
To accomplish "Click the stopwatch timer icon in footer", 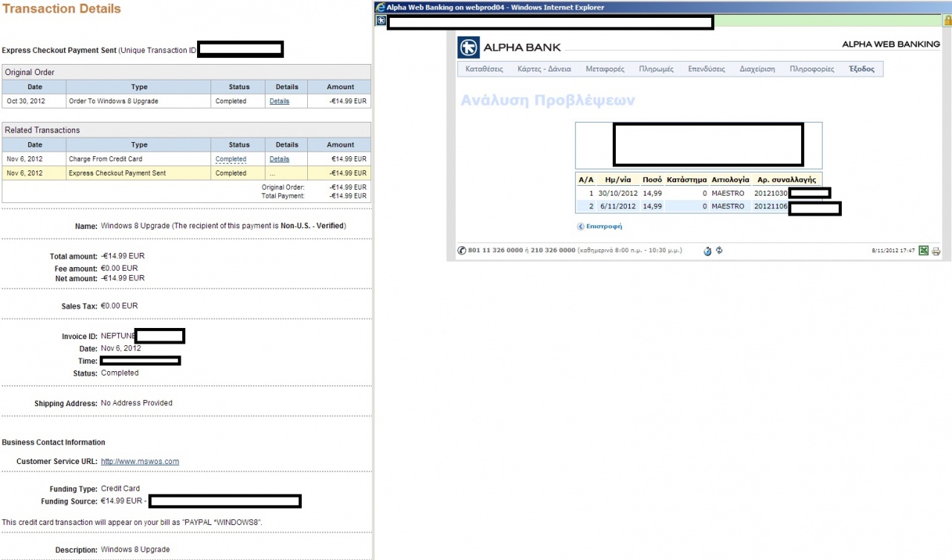I will (707, 251).
